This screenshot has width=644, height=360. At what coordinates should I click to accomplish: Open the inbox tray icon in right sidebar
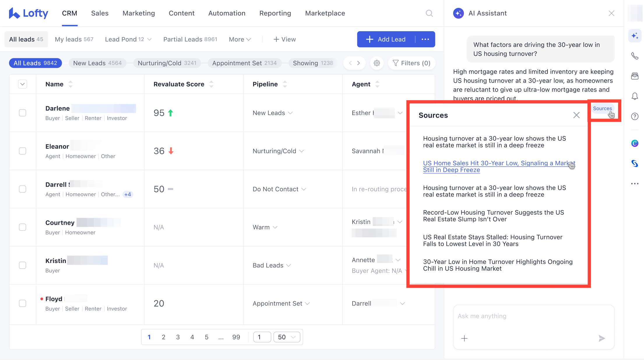635,76
